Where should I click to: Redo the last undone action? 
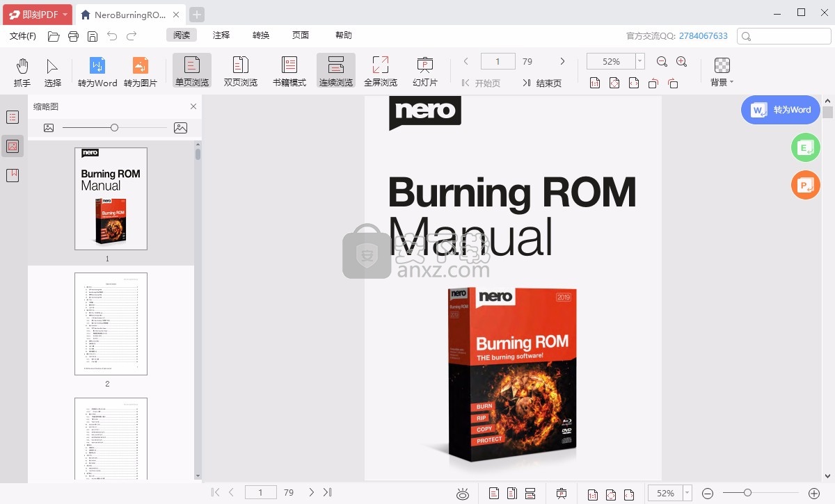(x=132, y=36)
